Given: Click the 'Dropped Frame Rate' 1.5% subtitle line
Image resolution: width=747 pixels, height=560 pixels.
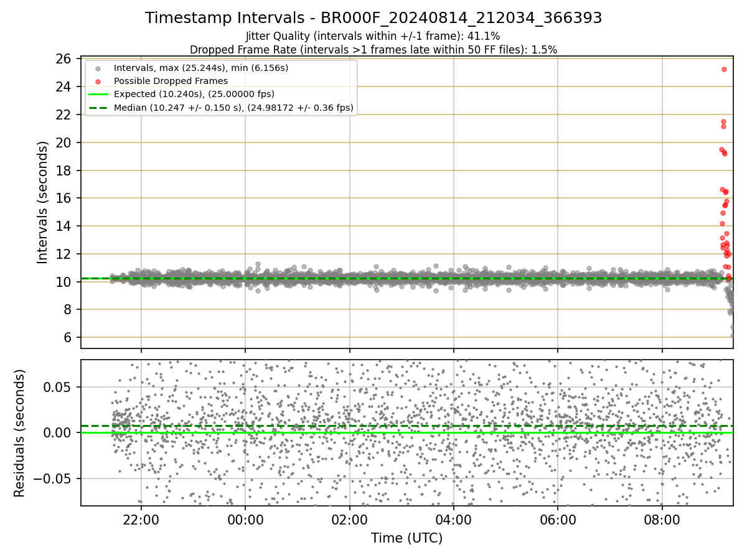Looking at the screenshot, I should pyautogui.click(x=374, y=49).
